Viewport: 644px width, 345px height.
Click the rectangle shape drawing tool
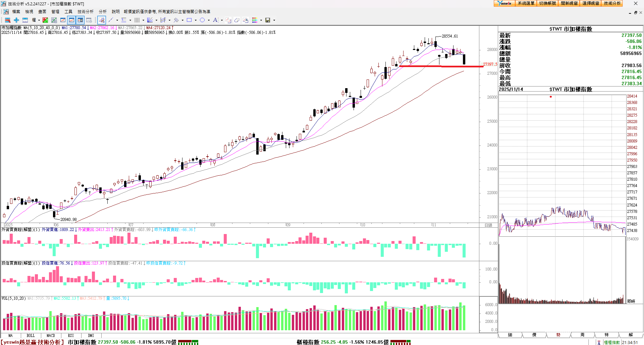189,20
